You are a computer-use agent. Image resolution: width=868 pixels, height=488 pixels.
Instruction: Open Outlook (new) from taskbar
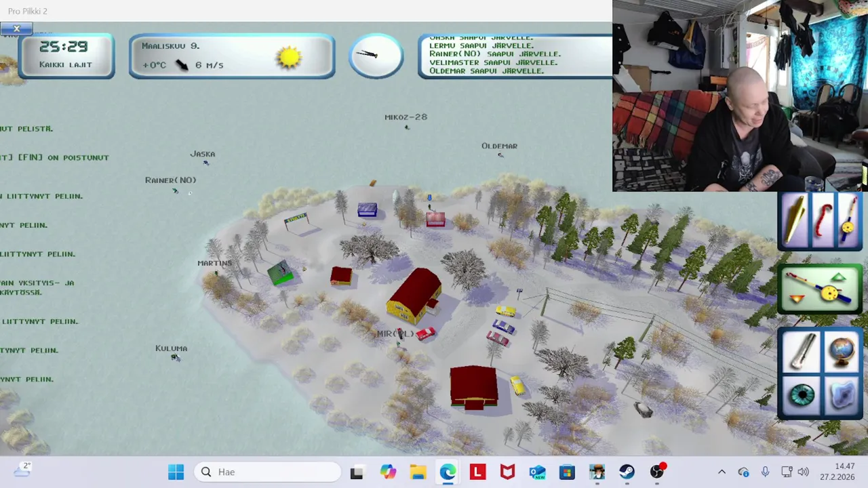coord(537,472)
